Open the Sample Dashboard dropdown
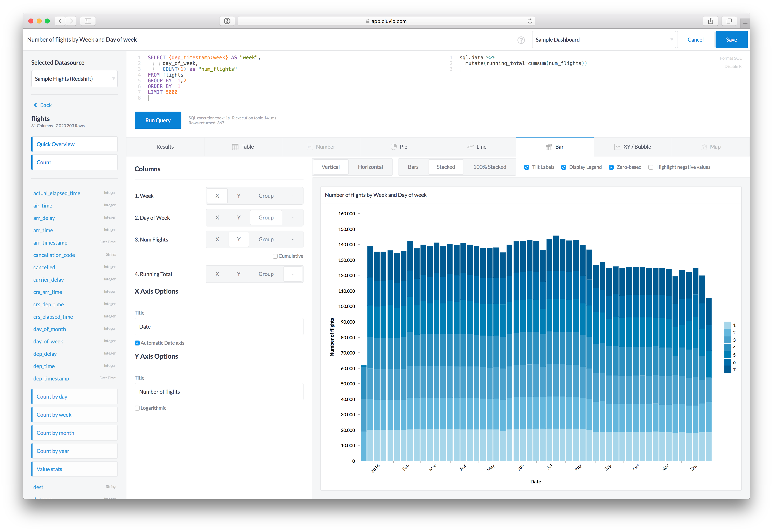The height and width of the screenshot is (532, 773). 604,40
